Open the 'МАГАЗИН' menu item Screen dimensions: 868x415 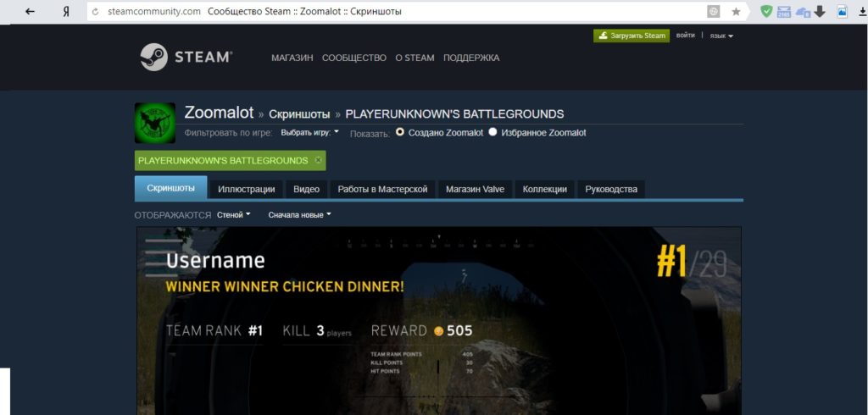pos(292,58)
